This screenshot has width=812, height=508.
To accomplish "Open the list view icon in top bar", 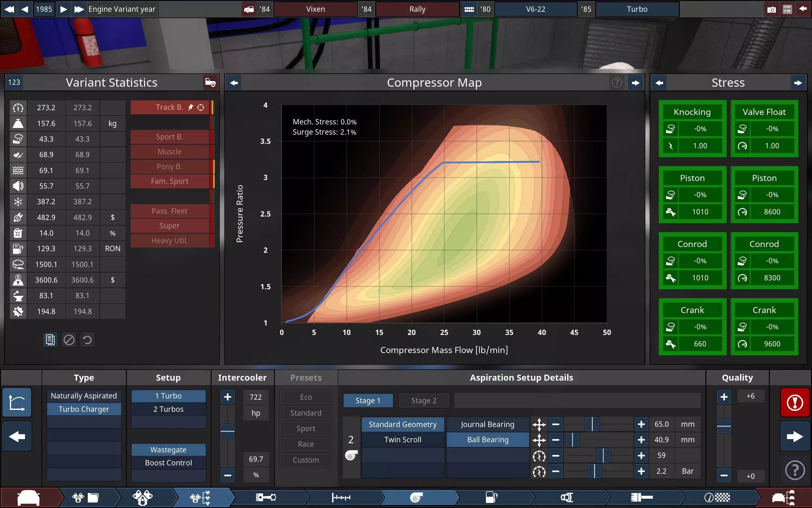I will pos(787,10).
